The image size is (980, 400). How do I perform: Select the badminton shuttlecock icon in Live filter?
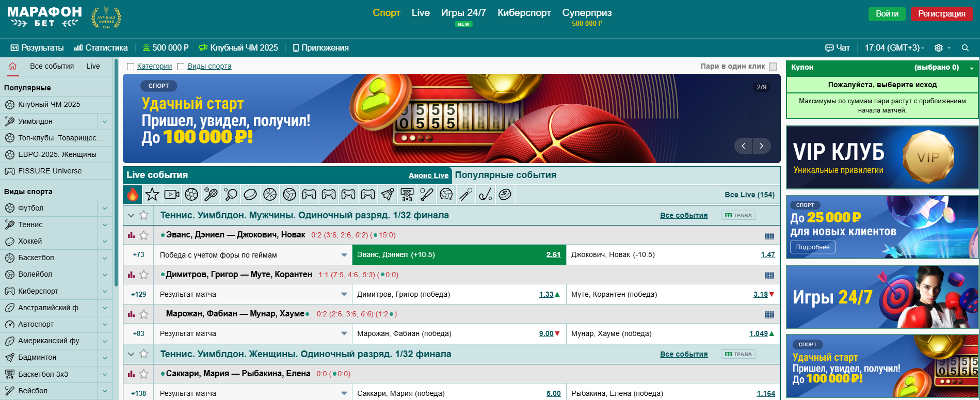(388, 195)
